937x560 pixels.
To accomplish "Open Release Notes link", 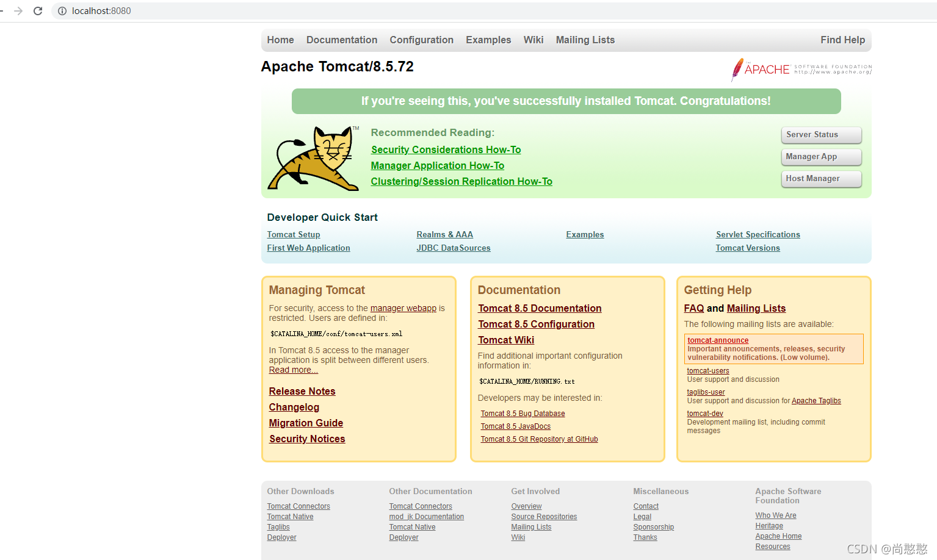I will pos(302,391).
